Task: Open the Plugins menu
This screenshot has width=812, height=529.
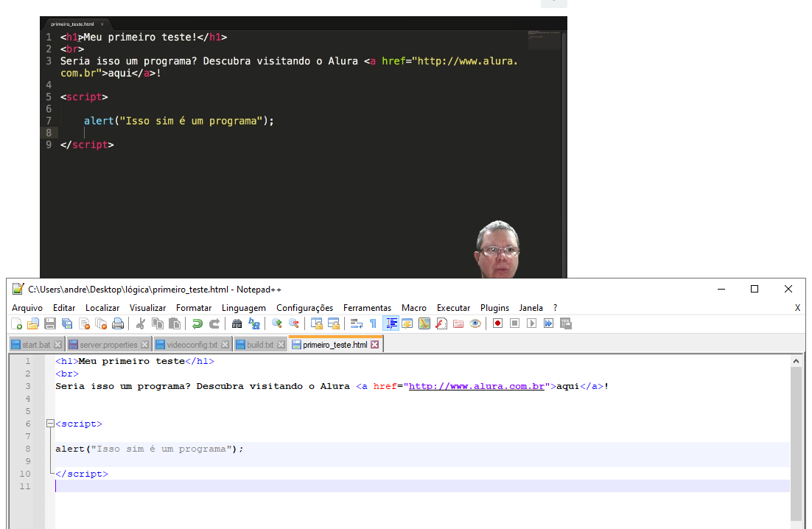Action: [x=494, y=308]
